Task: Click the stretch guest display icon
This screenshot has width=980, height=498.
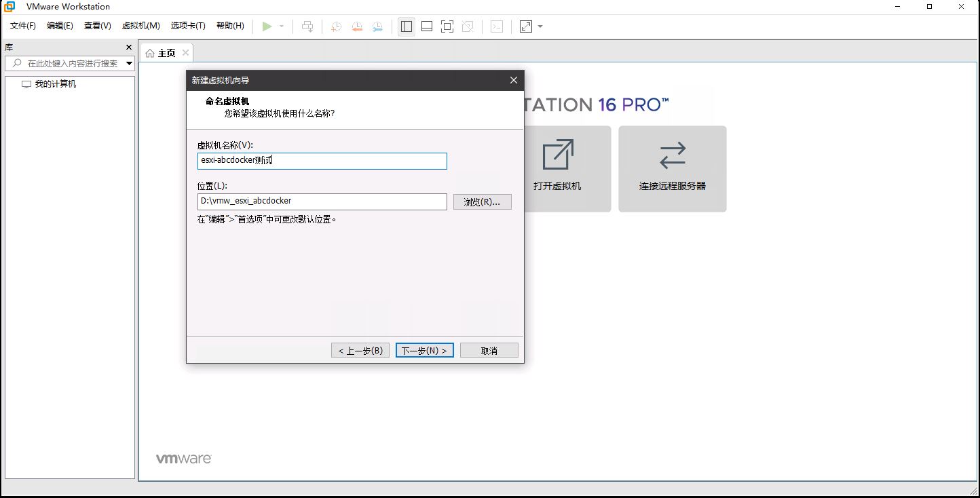Action: [526, 26]
